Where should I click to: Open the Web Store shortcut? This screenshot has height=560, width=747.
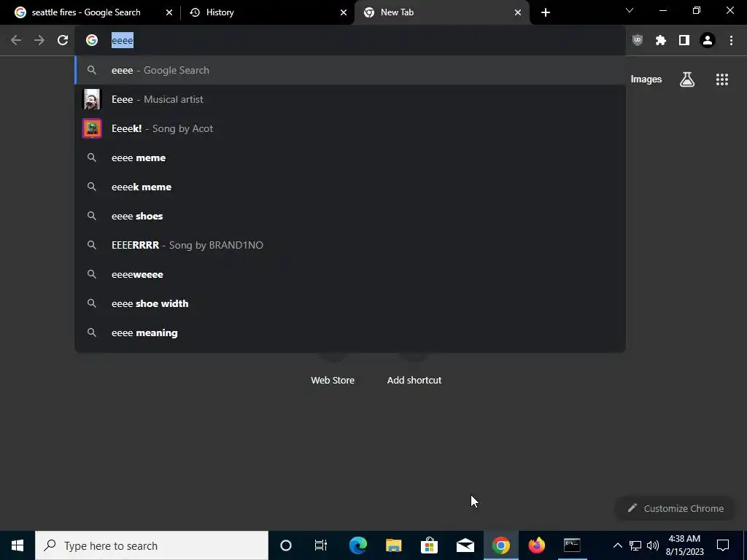333,380
